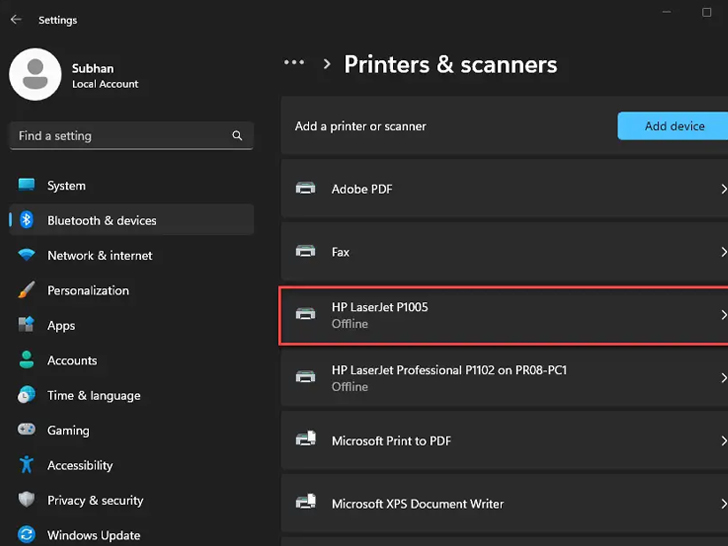Viewport: 728px width, 546px height.
Task: Click the Find a setting search box
Action: (x=131, y=136)
